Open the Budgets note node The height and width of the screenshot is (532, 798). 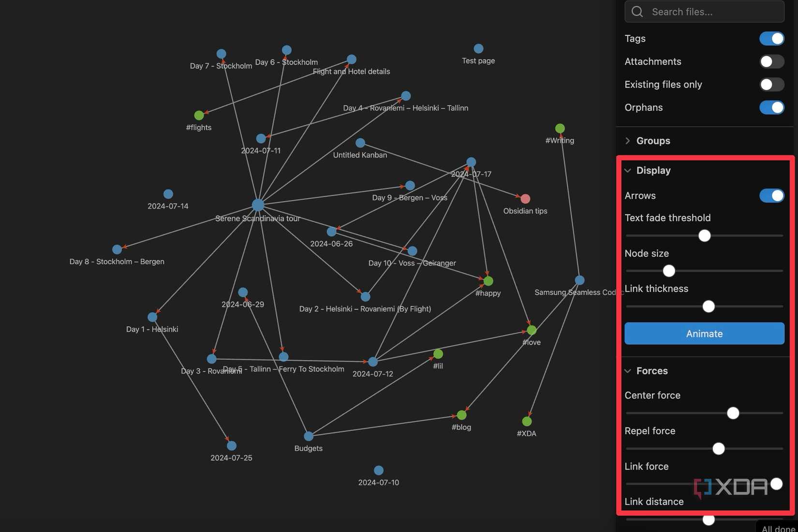point(309,436)
